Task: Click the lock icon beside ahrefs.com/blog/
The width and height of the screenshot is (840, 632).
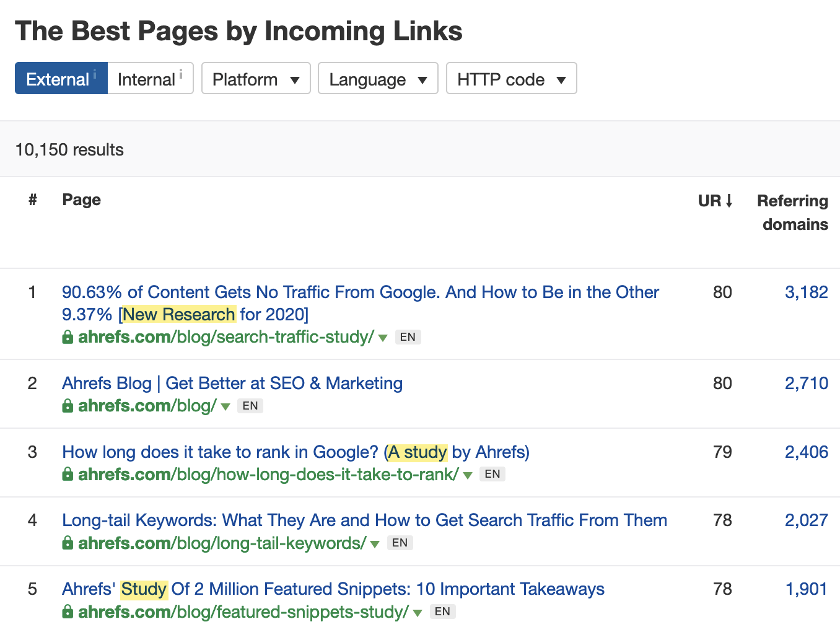Action: [x=67, y=406]
